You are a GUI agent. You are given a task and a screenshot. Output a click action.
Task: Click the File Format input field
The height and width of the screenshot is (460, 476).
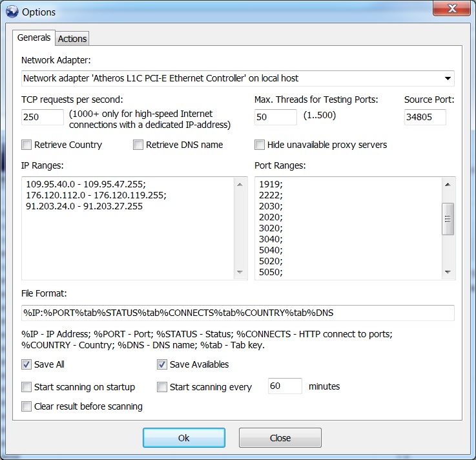(238, 313)
